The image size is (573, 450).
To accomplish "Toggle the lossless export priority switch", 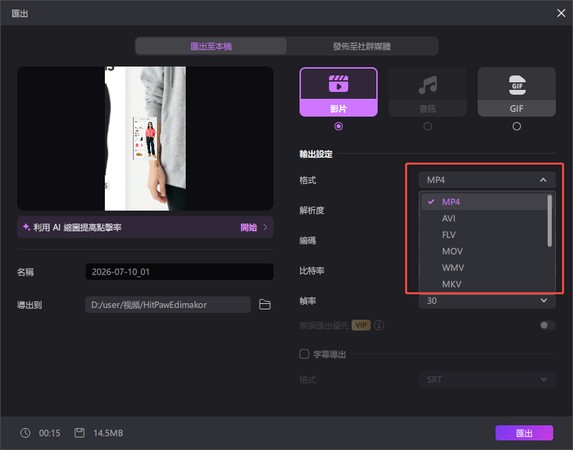I will coord(547,325).
